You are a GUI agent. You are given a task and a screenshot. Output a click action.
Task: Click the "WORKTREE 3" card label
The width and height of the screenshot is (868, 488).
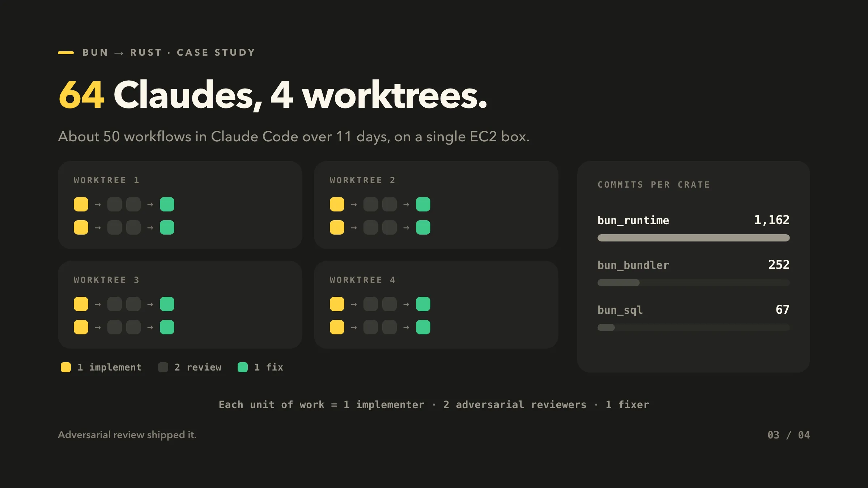click(x=106, y=280)
